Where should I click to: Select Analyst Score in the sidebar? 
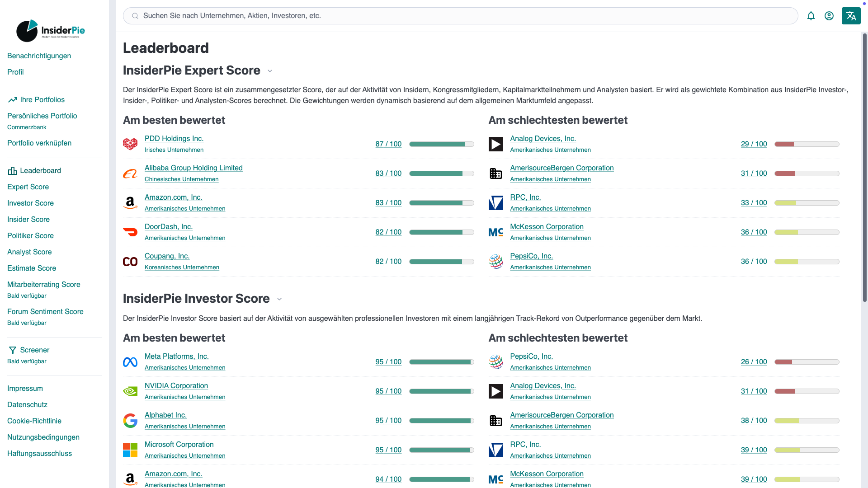pyautogui.click(x=29, y=252)
